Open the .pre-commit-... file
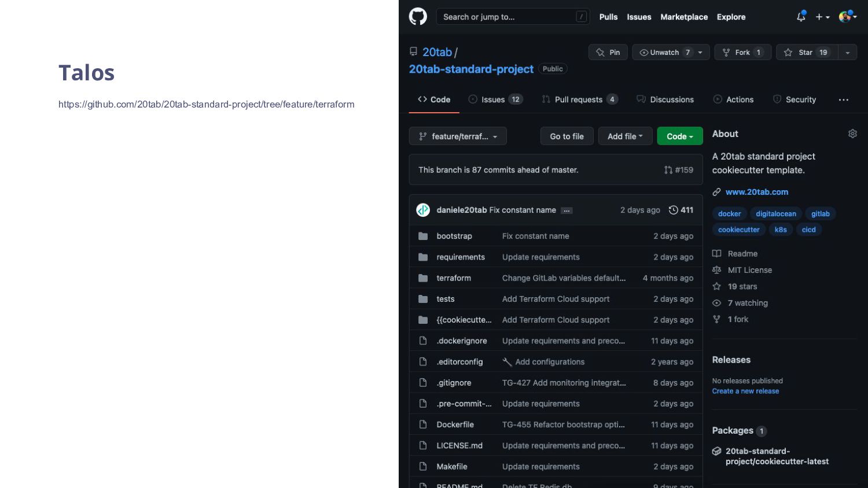Viewport: 868px width, 488px height. [464, 404]
